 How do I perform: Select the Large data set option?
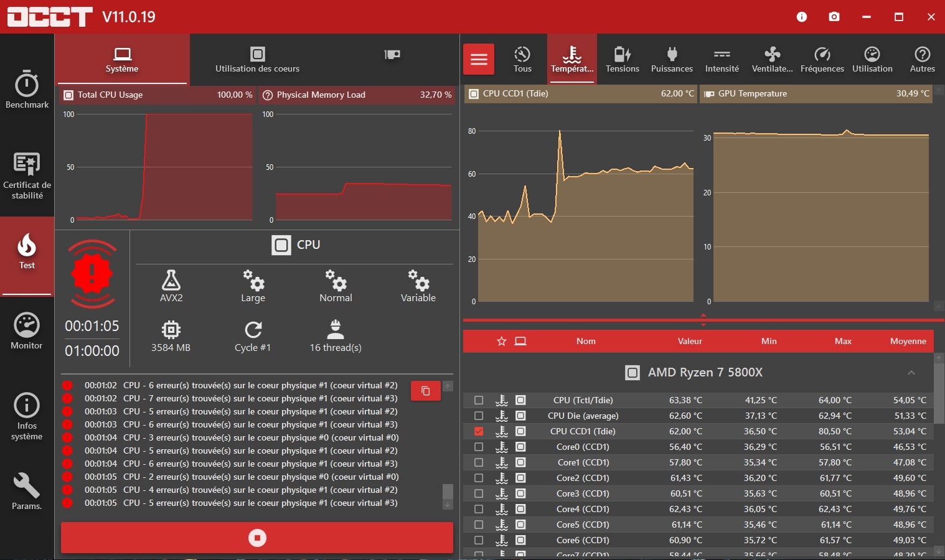click(x=253, y=286)
